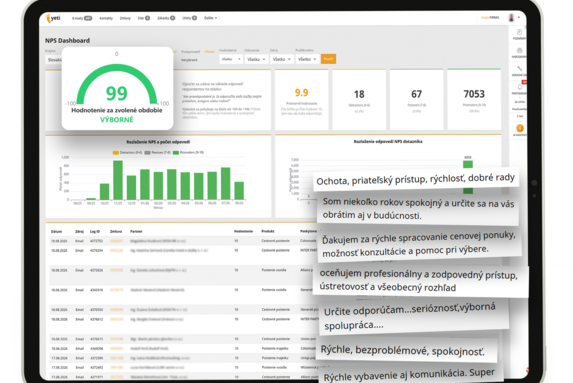Screen dimensions: 573x383
Task: Toggle Promoters (9-10) legend swatch
Action: 176,153
